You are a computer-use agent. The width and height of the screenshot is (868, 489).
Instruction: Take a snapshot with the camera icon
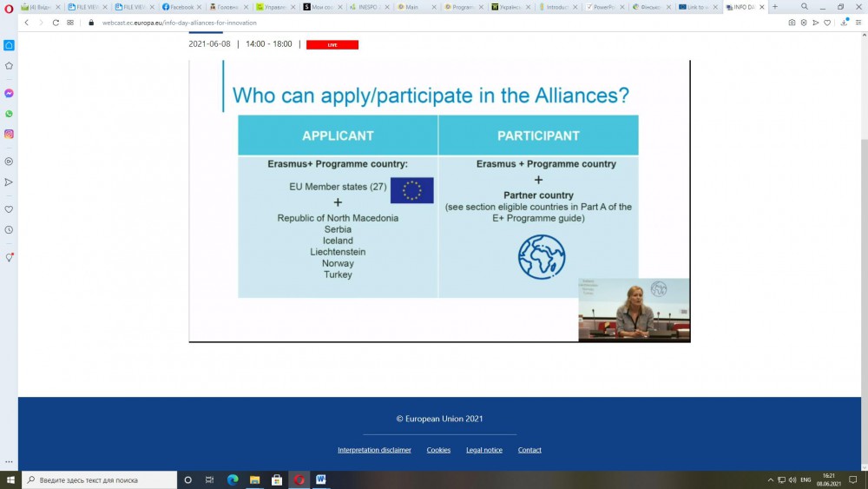[x=792, y=23]
